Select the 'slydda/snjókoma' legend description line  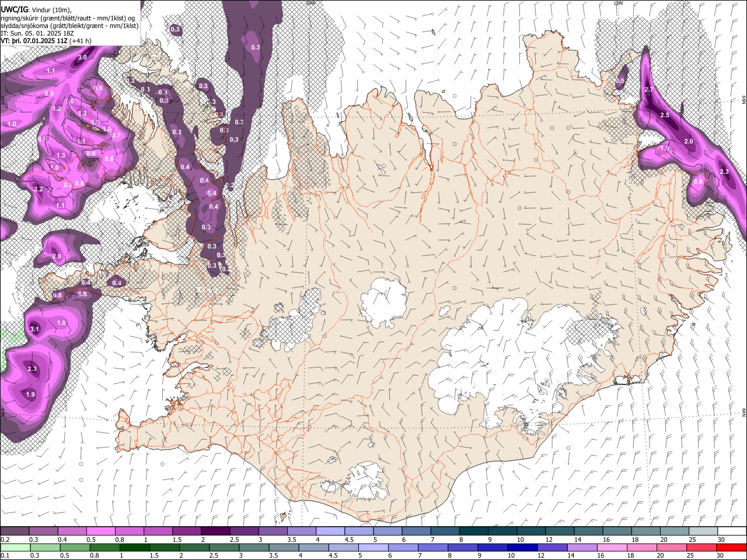(x=69, y=26)
